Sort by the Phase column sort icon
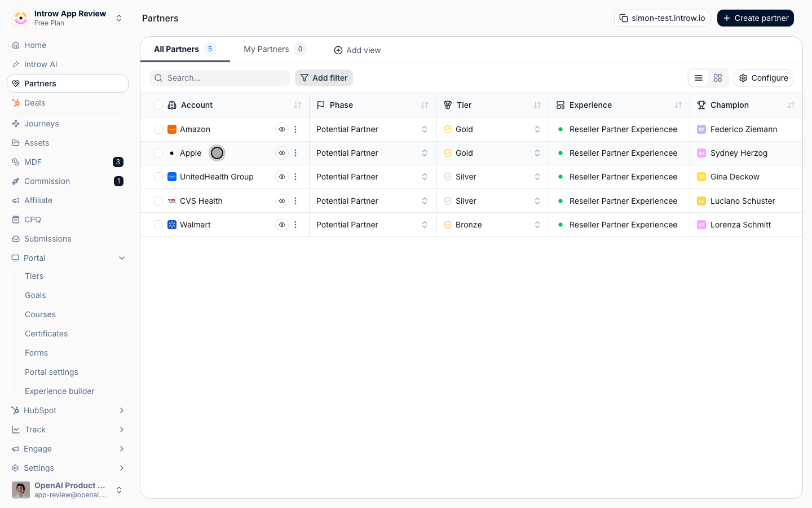The height and width of the screenshot is (508, 812). [x=425, y=105]
